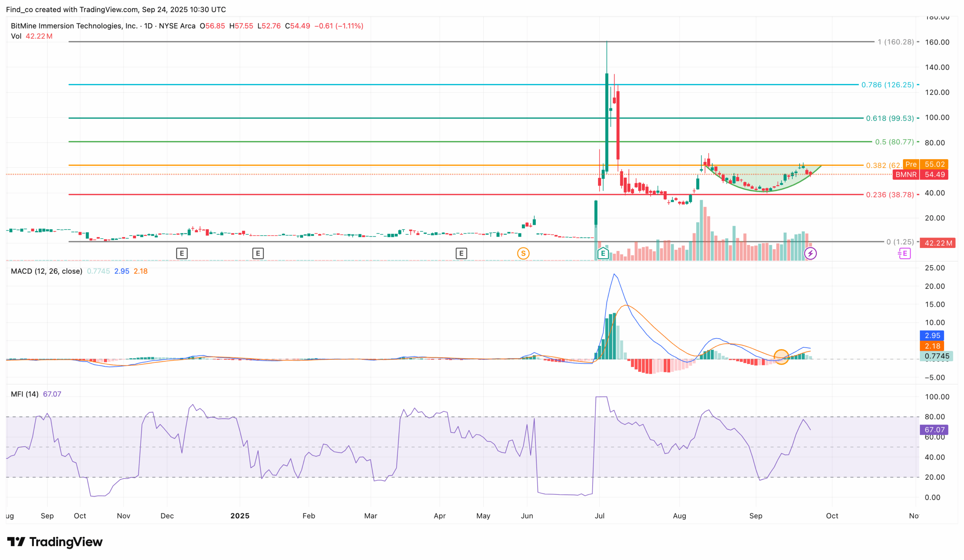Click the Feb label on time axis
The width and height of the screenshot is (964, 560).
click(x=309, y=516)
